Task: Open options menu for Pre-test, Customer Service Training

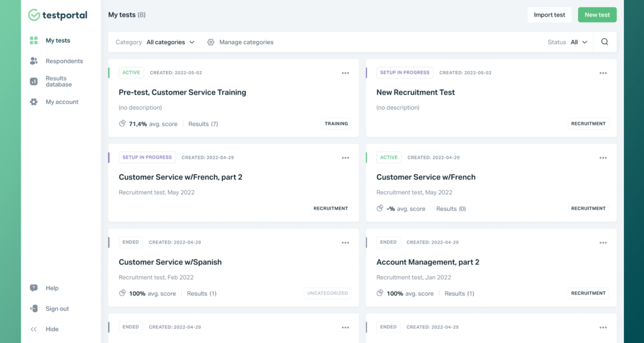Action: click(345, 73)
